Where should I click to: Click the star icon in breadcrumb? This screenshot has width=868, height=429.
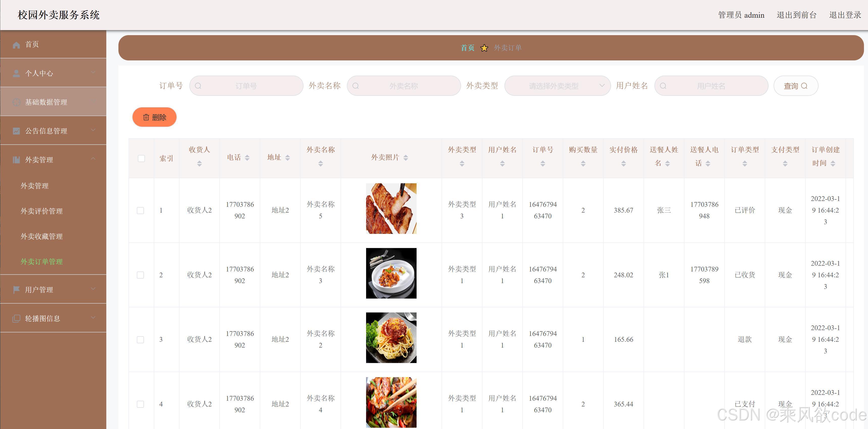pos(484,48)
